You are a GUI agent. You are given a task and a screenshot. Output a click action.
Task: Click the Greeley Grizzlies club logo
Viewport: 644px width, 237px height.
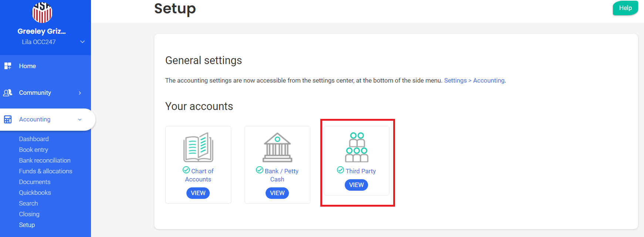point(42,12)
